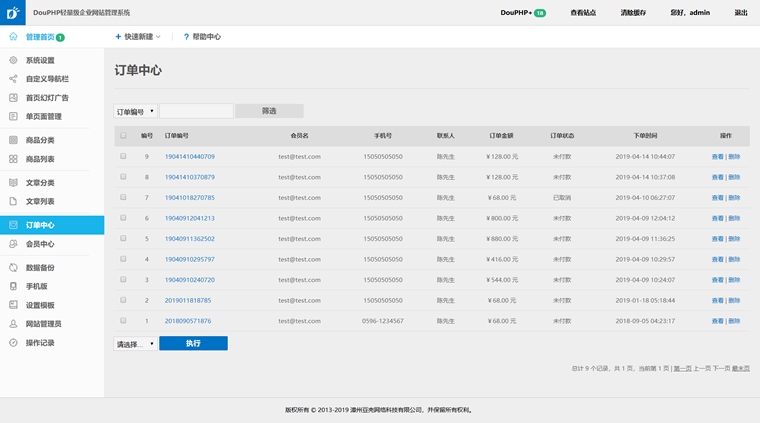Check the box for order 19041410370879

point(123,177)
